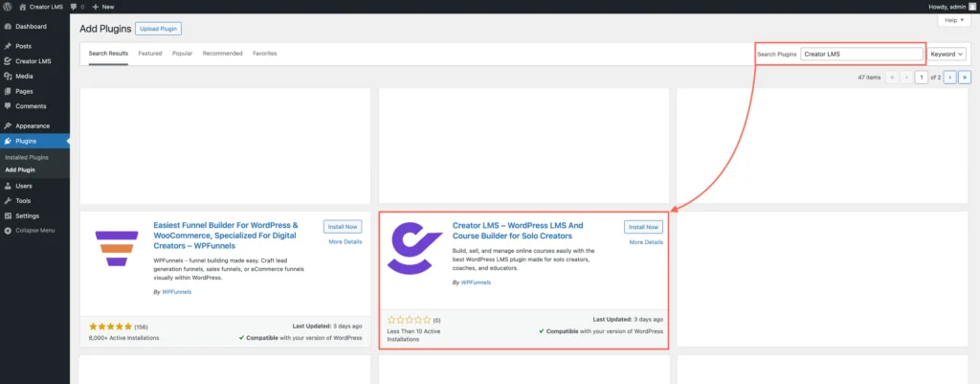Click the five-star rating of WPFunnels
This screenshot has height=384, width=980.
(x=110, y=327)
